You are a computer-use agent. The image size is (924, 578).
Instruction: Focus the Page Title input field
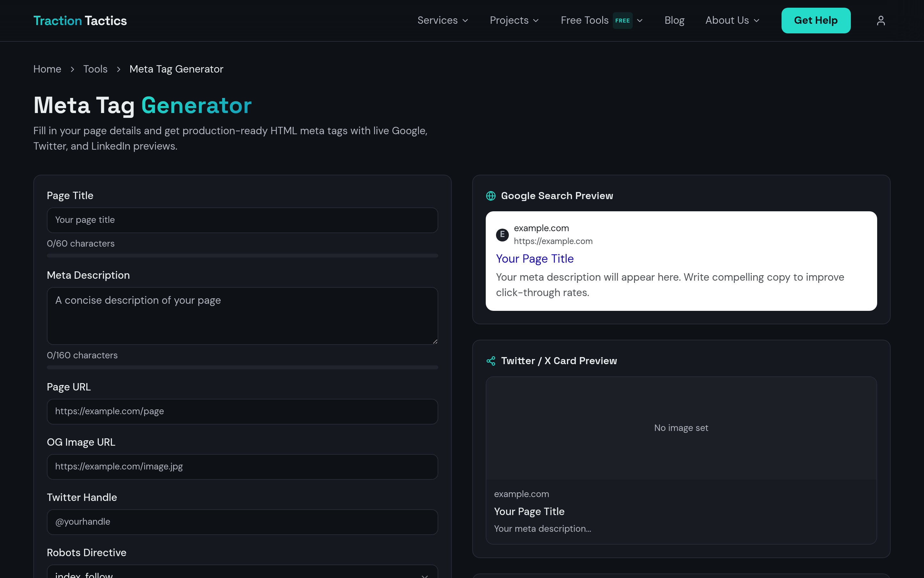tap(243, 220)
